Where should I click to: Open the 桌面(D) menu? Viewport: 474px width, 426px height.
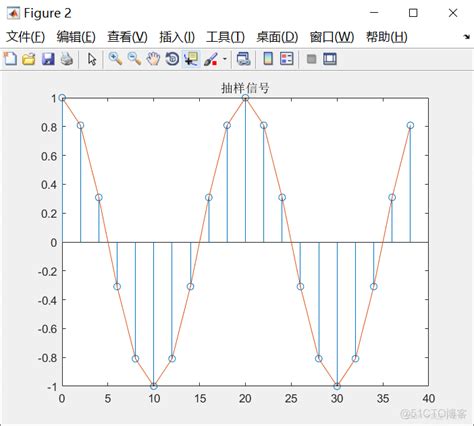click(277, 37)
